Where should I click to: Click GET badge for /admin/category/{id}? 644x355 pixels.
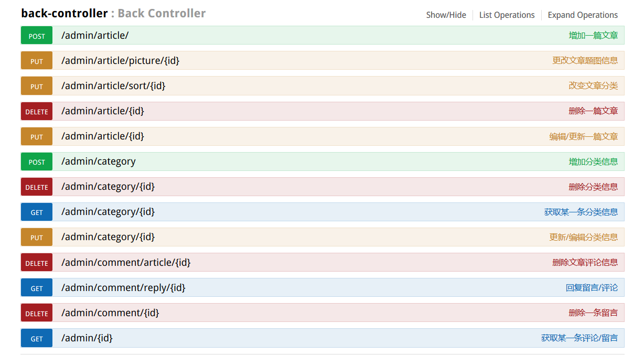[x=37, y=212]
